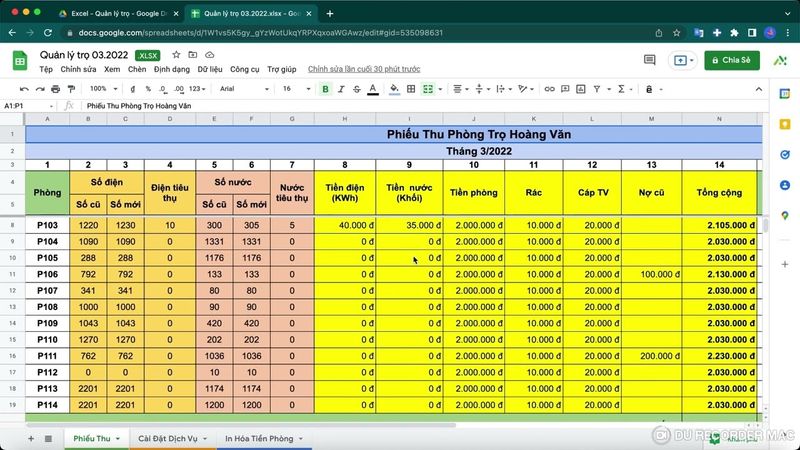Open Keep notes in side panel
This screenshot has width=800, height=450.
(785, 124)
